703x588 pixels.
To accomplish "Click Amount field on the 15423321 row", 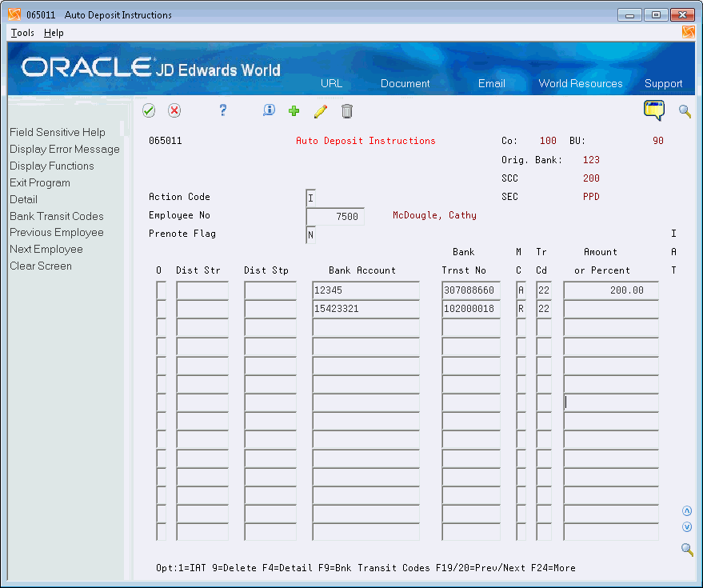I will click(611, 309).
